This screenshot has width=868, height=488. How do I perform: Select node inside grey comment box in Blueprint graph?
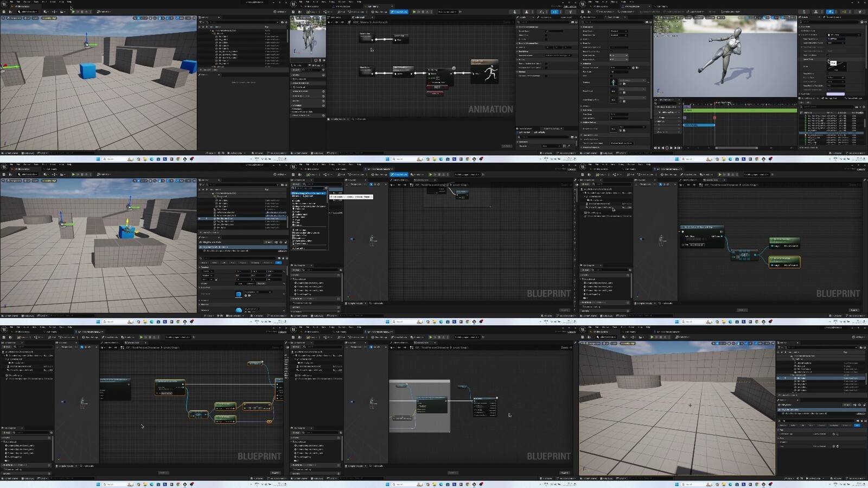(431, 405)
